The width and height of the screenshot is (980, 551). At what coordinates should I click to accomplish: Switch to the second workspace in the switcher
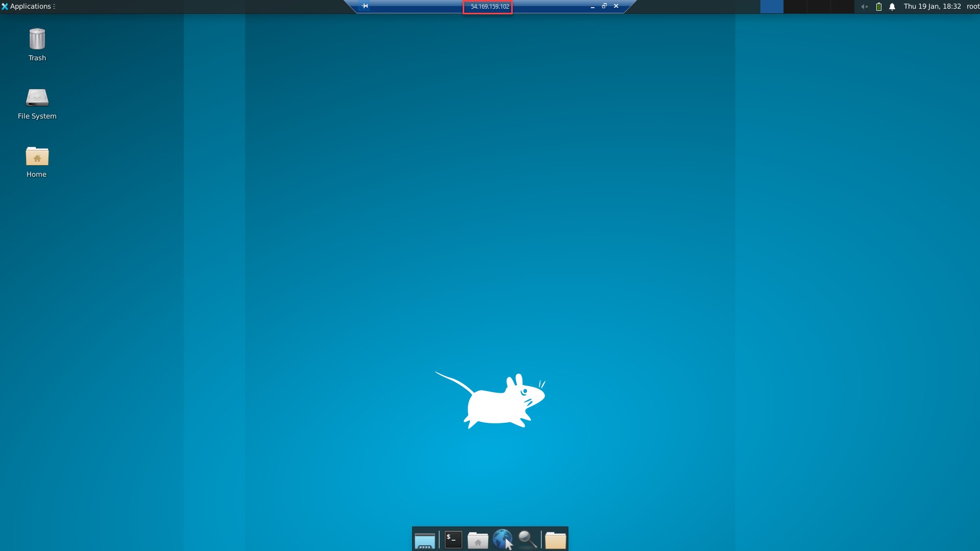tap(795, 7)
